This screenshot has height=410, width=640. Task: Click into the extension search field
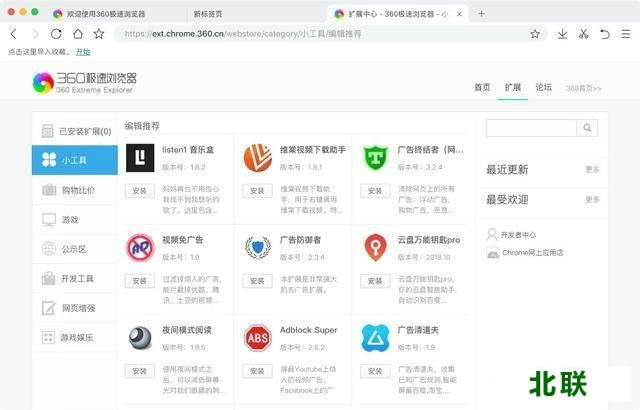(x=531, y=128)
